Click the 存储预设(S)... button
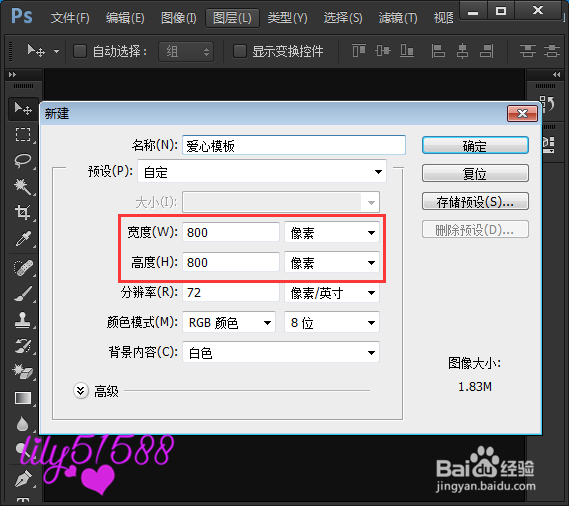The height and width of the screenshot is (506, 569). coord(475,201)
